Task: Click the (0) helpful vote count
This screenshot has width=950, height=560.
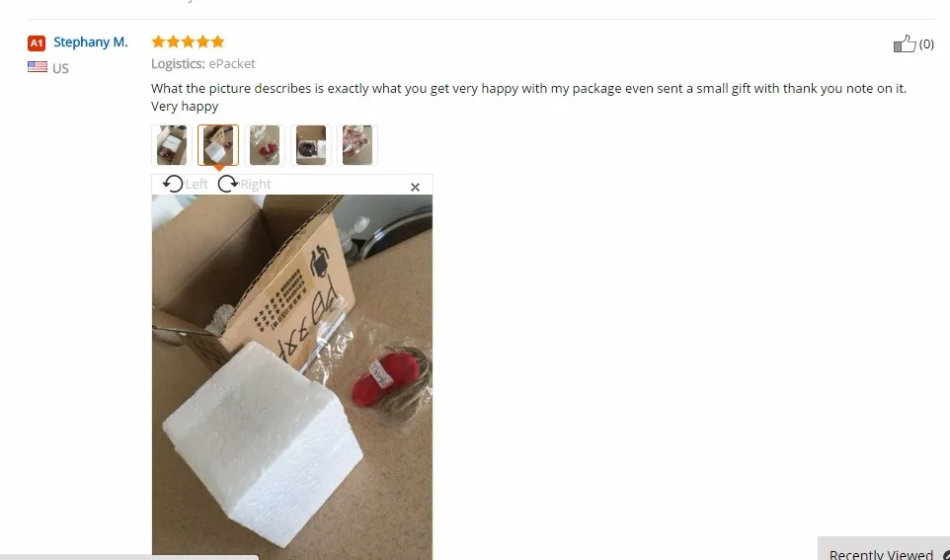Action: 926,44
